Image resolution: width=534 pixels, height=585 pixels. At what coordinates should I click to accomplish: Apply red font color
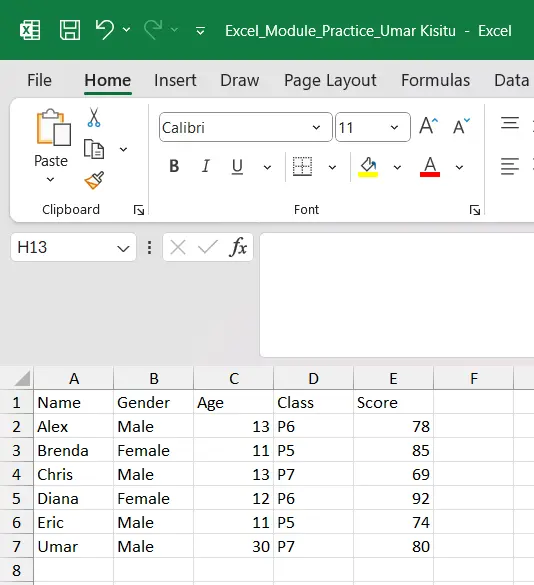click(430, 166)
